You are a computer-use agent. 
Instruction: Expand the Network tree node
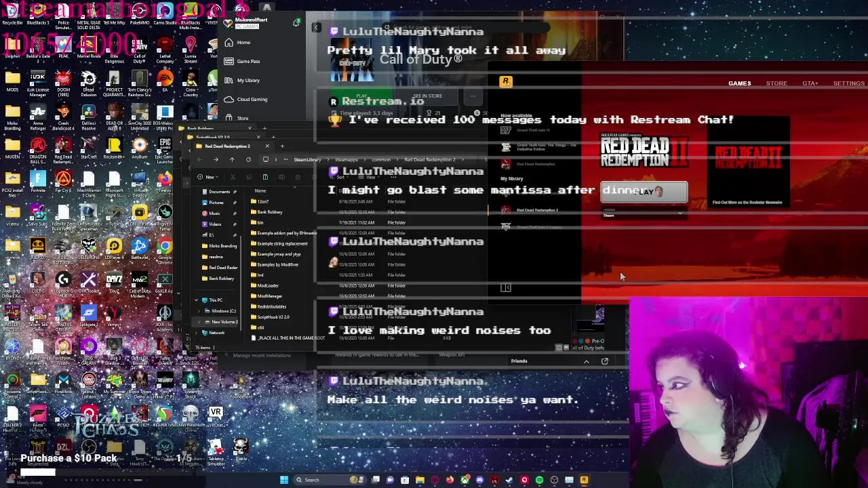(x=196, y=333)
